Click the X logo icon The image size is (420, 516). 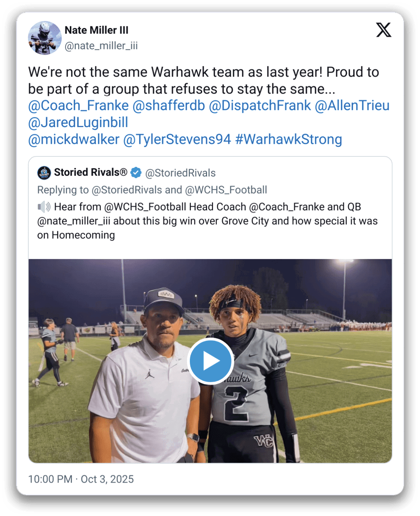(384, 30)
